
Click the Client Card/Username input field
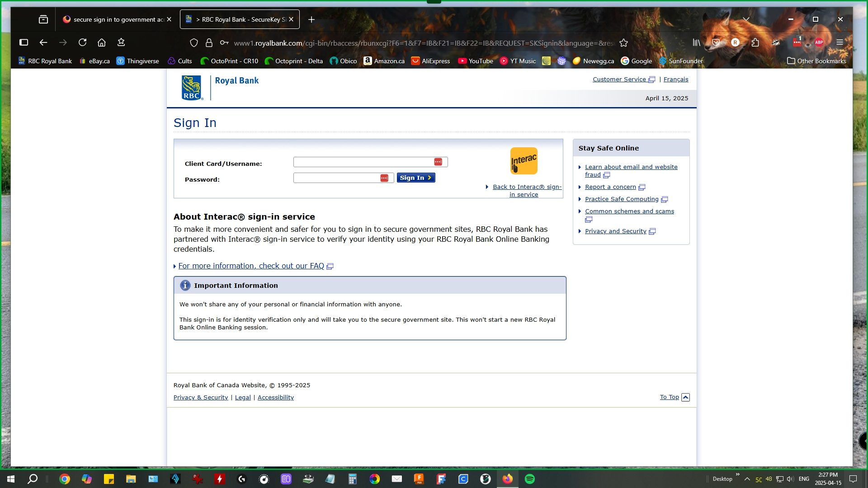[x=370, y=162]
